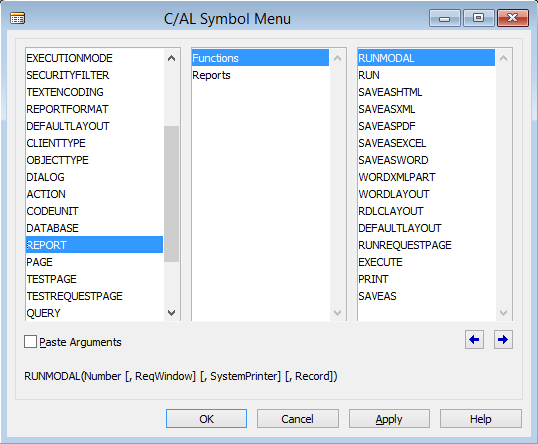Click the Apply button
Viewport: 538px width, 444px height.
coord(389,419)
